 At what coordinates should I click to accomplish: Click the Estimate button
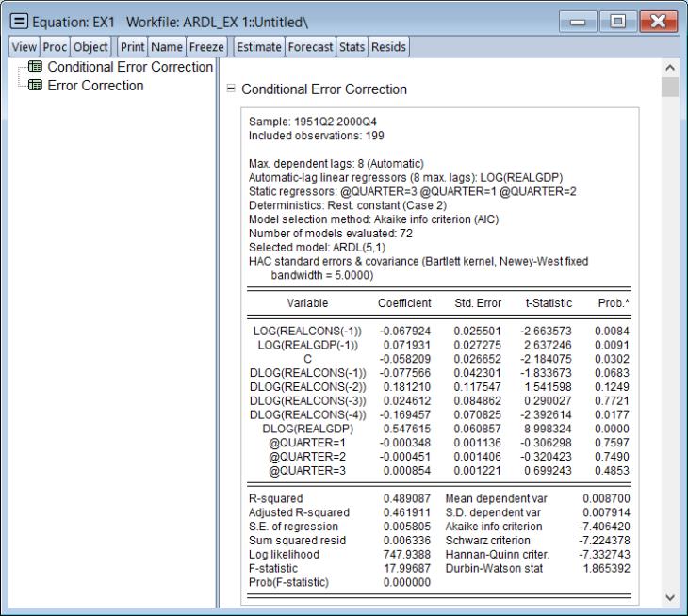click(x=259, y=46)
